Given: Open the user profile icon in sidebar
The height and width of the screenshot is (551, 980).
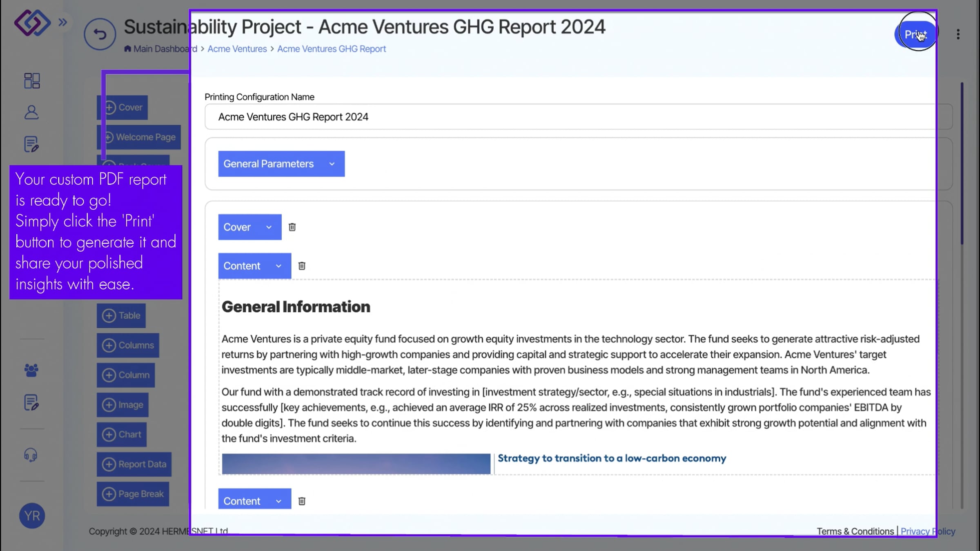Looking at the screenshot, I should 31,112.
